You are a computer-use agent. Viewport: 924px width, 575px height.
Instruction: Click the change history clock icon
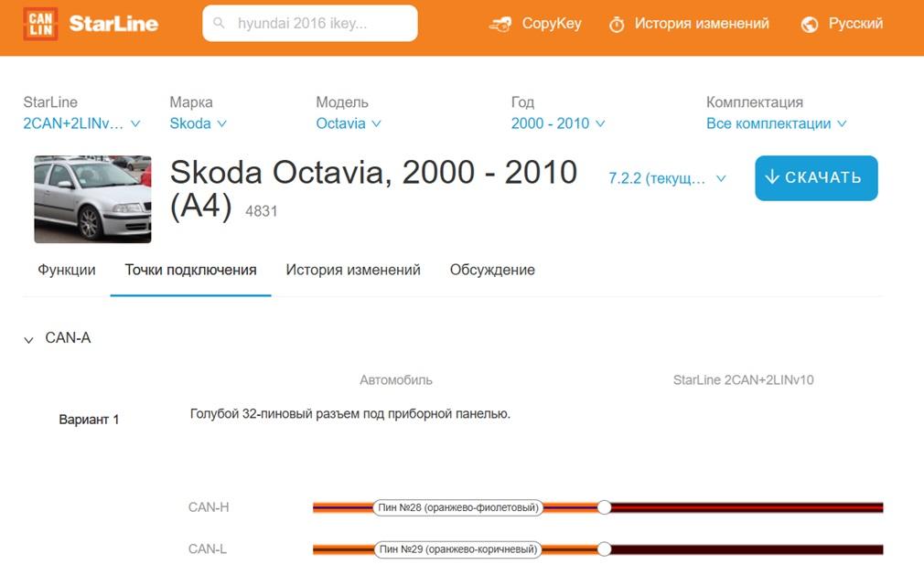(617, 25)
